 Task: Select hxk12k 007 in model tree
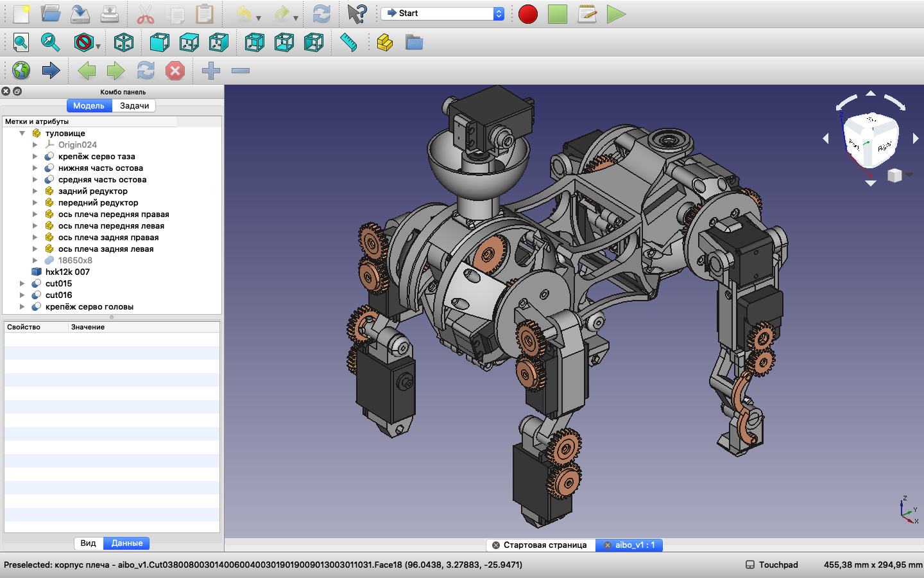[67, 272]
